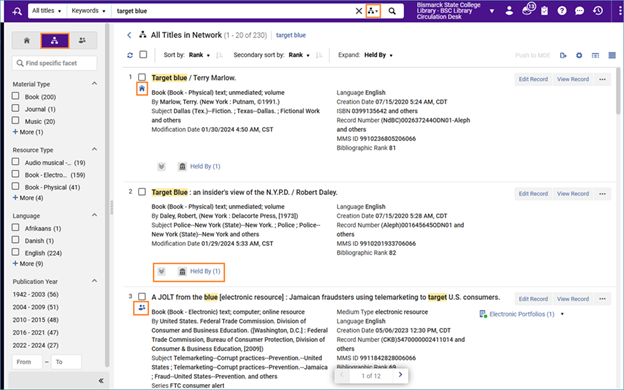Click Edit Record for Target blue by Marlow
624x390 pixels.
533,79
